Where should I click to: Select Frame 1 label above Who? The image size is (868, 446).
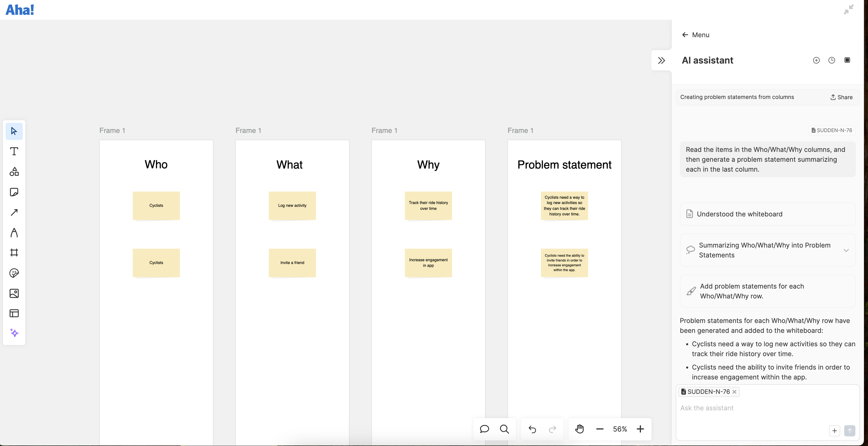[x=112, y=130]
